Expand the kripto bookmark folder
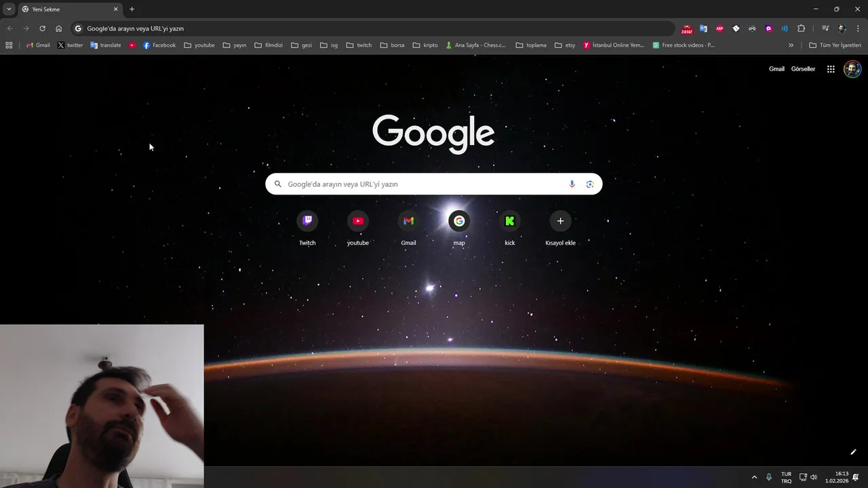Screen dimensions: 868x488 pos(425,45)
